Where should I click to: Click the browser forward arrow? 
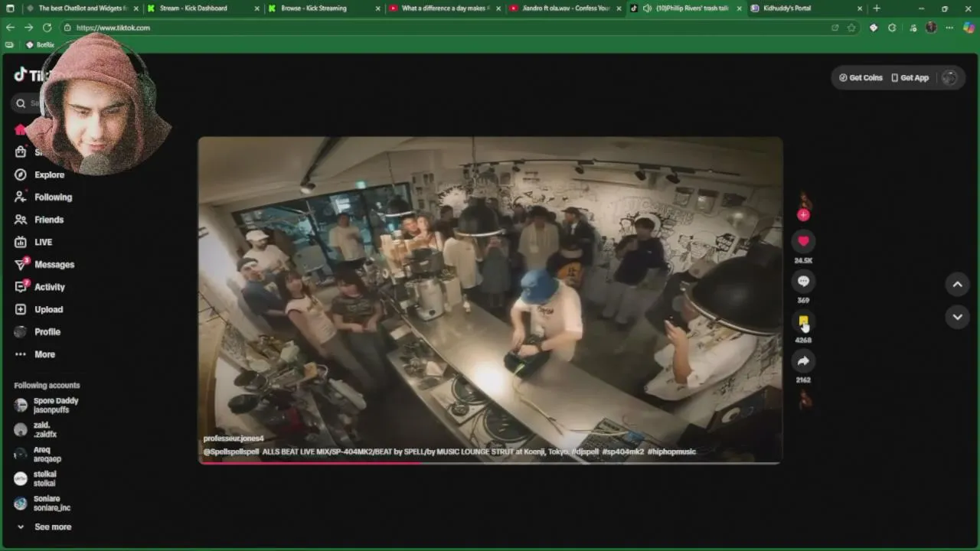point(28,28)
